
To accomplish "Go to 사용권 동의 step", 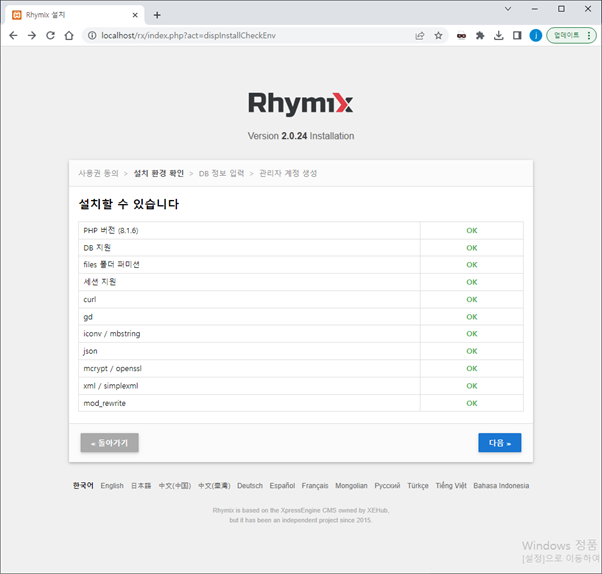I will point(99,173).
